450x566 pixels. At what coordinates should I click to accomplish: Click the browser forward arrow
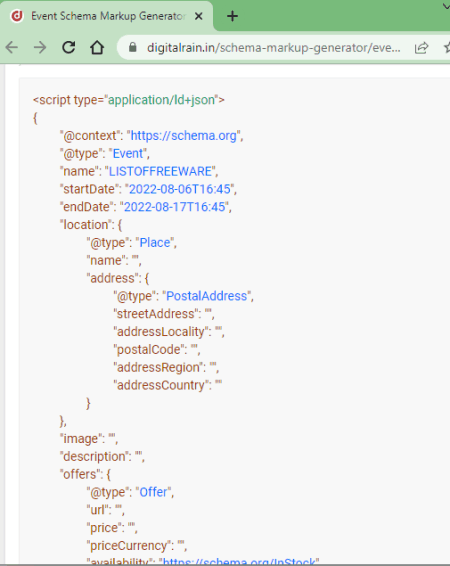[40, 47]
